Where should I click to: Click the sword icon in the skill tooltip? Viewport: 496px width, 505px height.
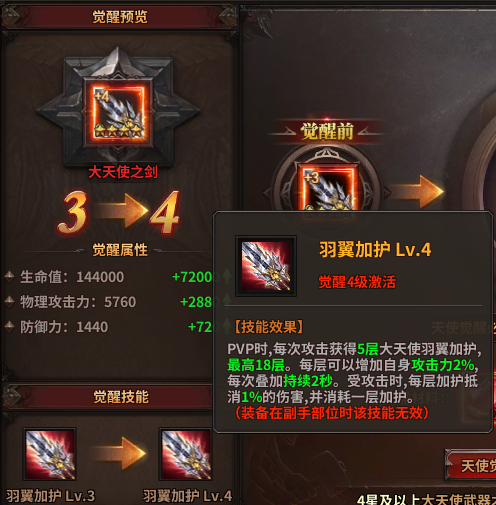coord(266,266)
